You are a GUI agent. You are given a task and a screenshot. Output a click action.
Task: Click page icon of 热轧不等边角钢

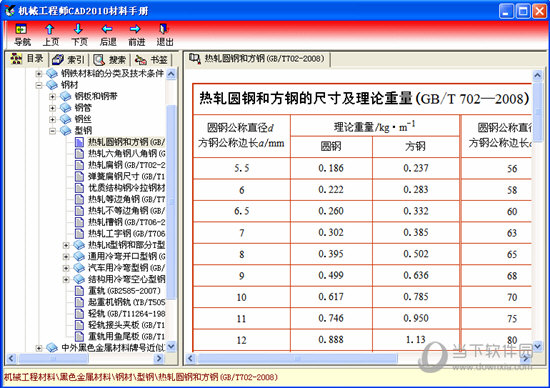[80, 210]
